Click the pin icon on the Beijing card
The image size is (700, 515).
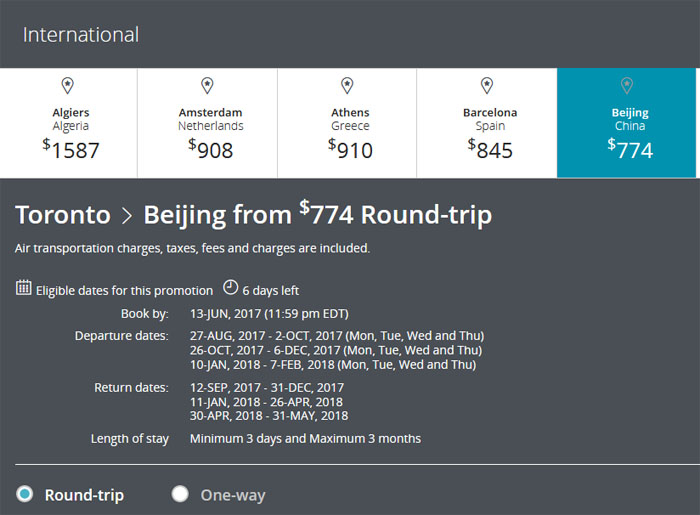coord(628,86)
